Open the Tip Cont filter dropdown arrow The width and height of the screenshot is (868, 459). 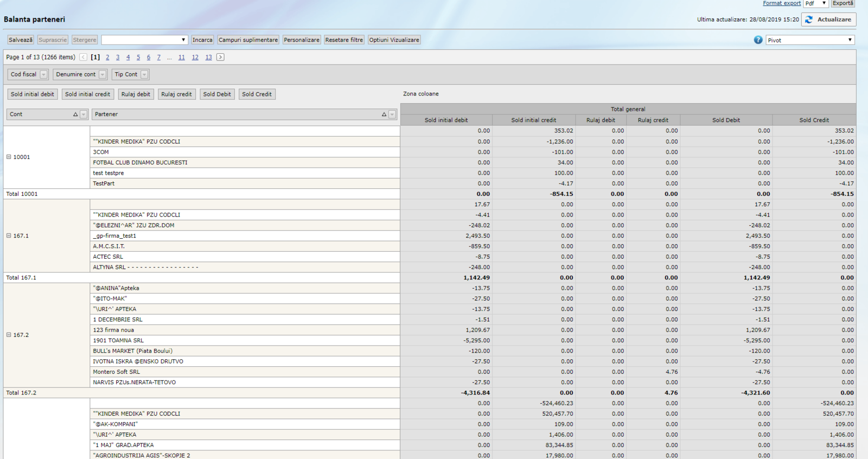pyautogui.click(x=144, y=75)
